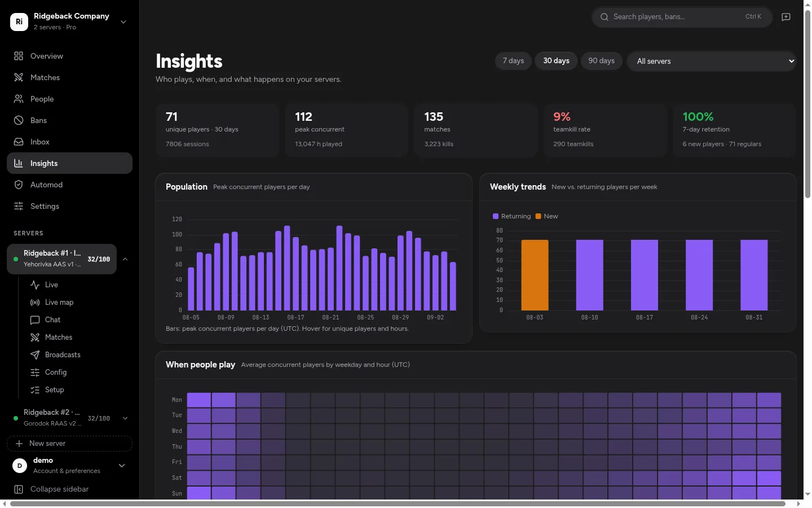Open the Overview grid icon
The width and height of the screenshot is (812, 508).
coord(19,56)
